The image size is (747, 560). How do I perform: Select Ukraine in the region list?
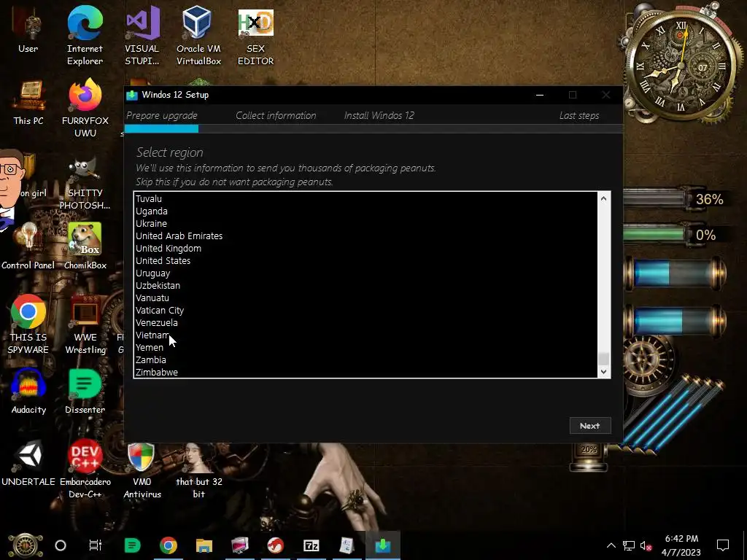[x=365, y=223]
